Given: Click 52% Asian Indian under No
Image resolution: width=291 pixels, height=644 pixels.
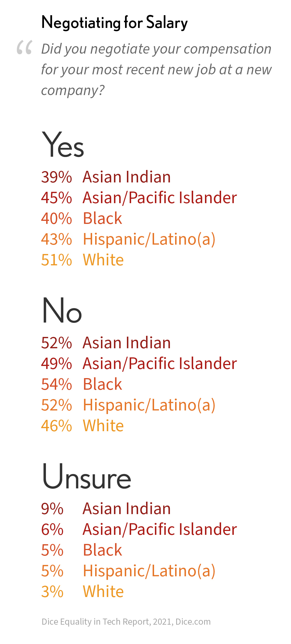Looking at the screenshot, I should click(106, 343).
